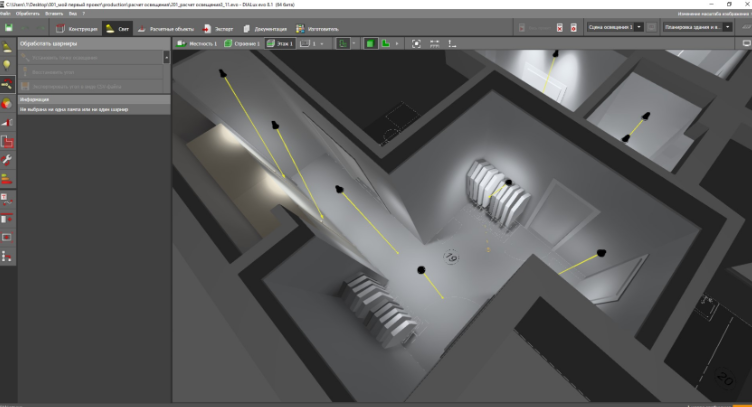Click the round luminaire near stair bottom

pyautogui.click(x=421, y=270)
